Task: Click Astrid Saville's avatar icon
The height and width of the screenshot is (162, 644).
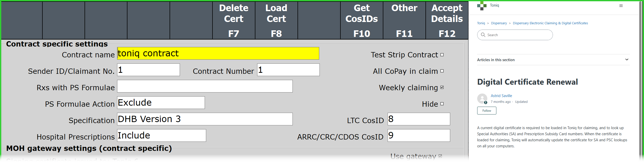Action: 482,99
